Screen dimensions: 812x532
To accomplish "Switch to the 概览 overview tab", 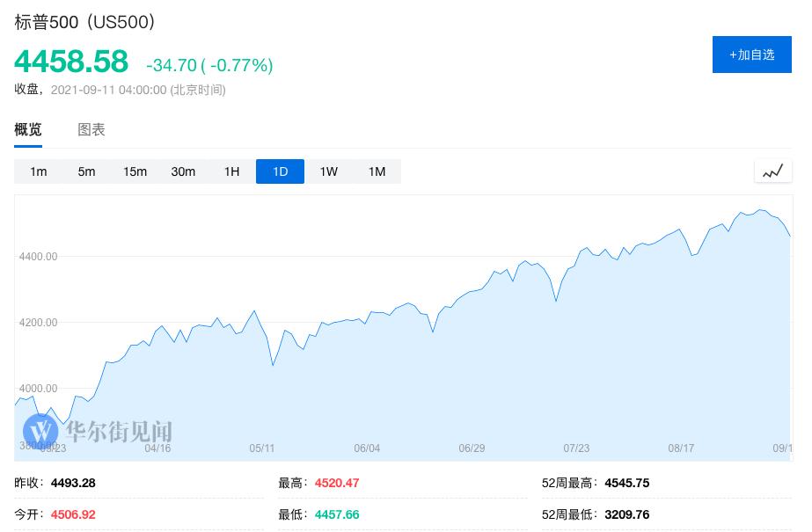I will point(28,130).
